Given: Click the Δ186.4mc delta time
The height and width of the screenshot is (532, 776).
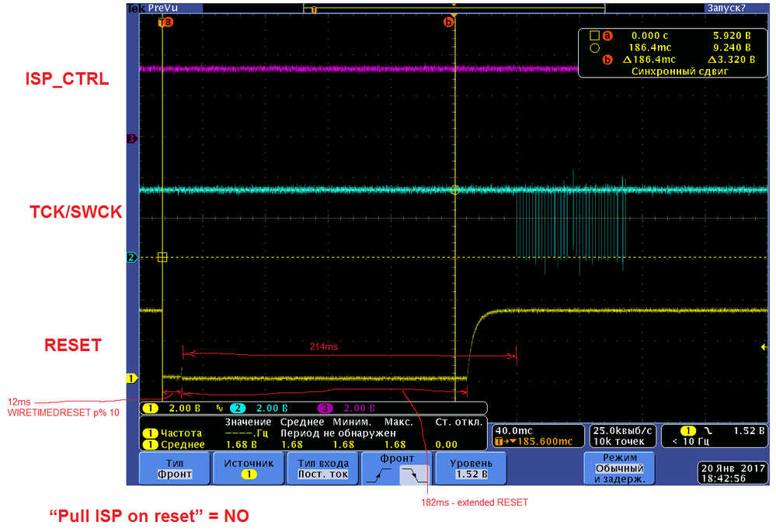Looking at the screenshot, I should (649, 60).
